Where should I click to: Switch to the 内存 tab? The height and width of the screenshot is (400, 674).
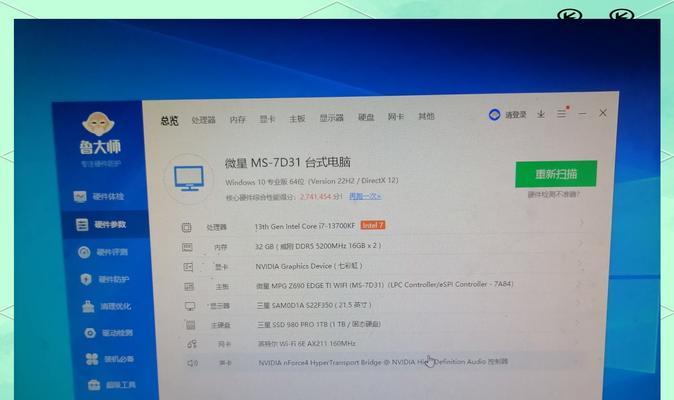238,119
